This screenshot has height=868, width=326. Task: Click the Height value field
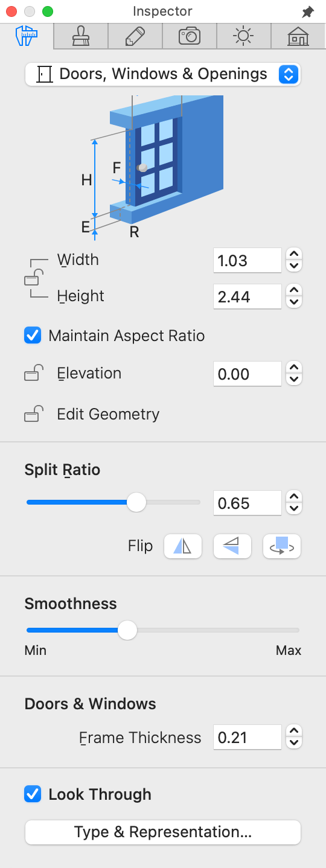pos(248,297)
